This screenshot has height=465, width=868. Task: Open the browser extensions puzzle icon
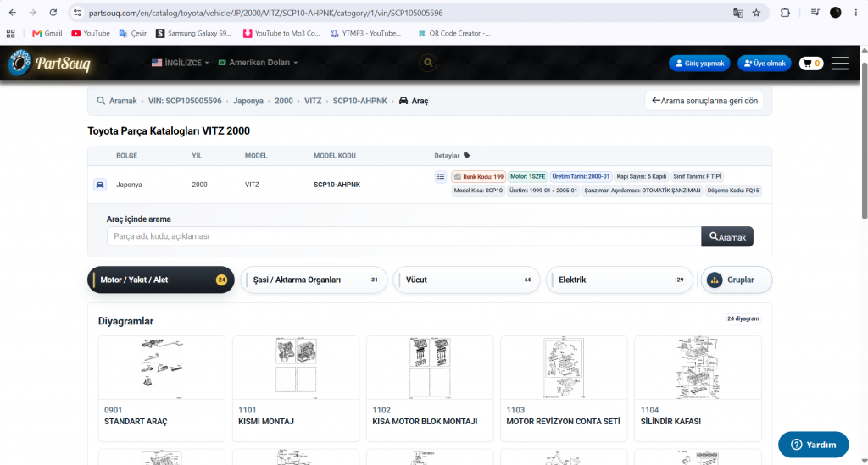click(x=785, y=13)
